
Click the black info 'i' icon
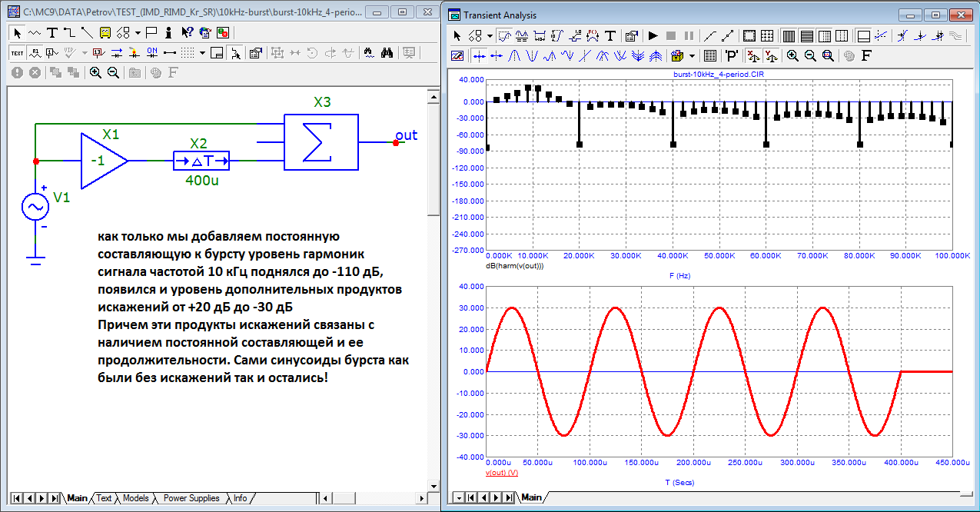170,32
